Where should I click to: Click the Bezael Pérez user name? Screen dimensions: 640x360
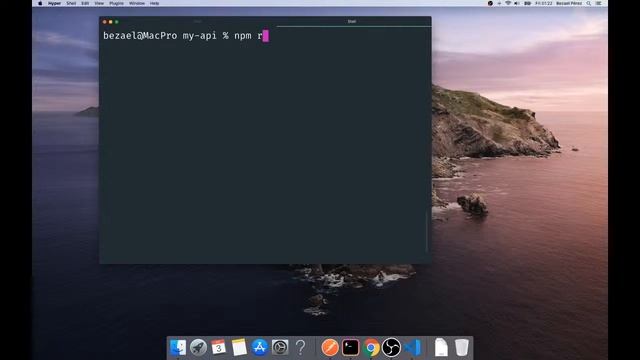569,3
